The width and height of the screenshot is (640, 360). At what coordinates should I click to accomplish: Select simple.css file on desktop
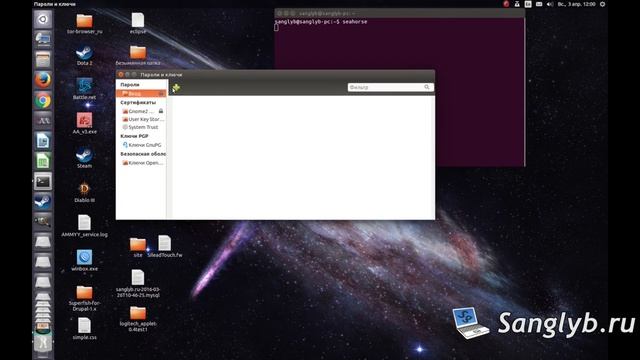point(84,329)
